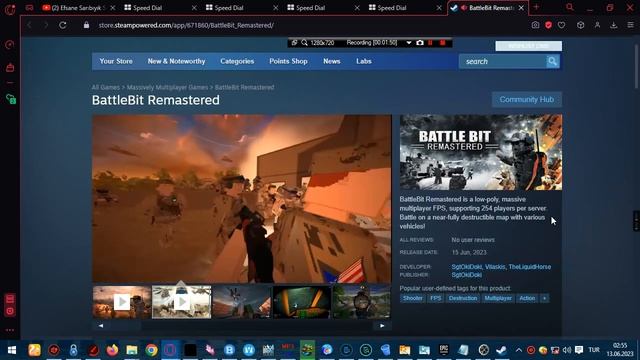
Task: Click the address bar URL
Action: click(186, 25)
